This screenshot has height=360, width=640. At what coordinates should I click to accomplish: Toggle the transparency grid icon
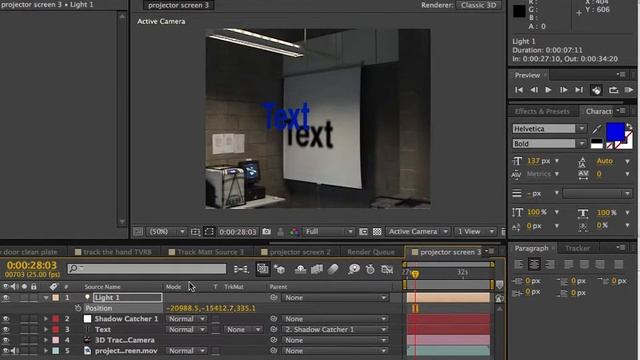coord(377,231)
